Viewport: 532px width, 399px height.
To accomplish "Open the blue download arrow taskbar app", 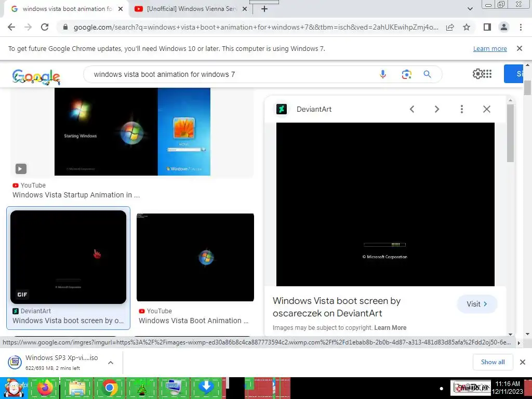I will click(x=206, y=388).
